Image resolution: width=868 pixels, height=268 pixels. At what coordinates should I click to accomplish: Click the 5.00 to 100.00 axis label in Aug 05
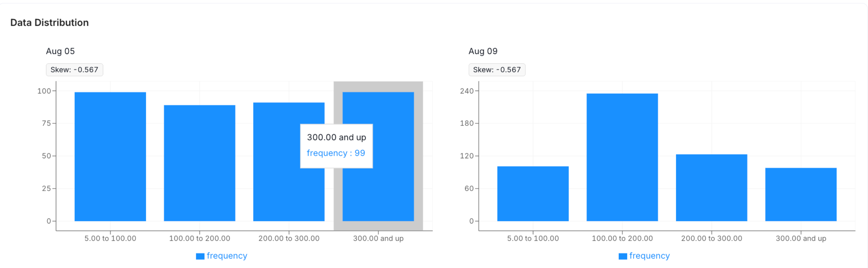coord(110,239)
